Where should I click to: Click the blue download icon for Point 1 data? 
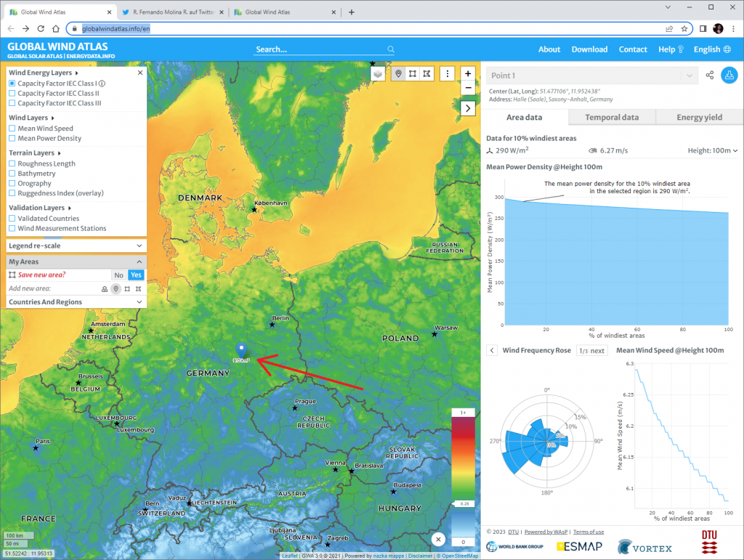tap(729, 75)
